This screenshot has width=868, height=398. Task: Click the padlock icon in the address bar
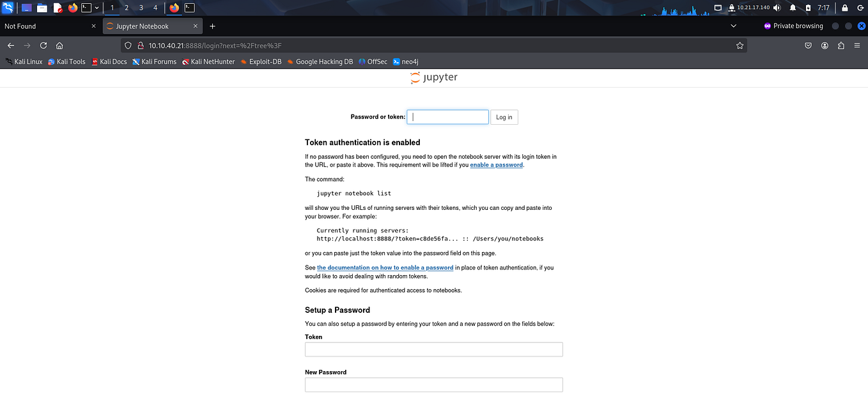tap(141, 45)
